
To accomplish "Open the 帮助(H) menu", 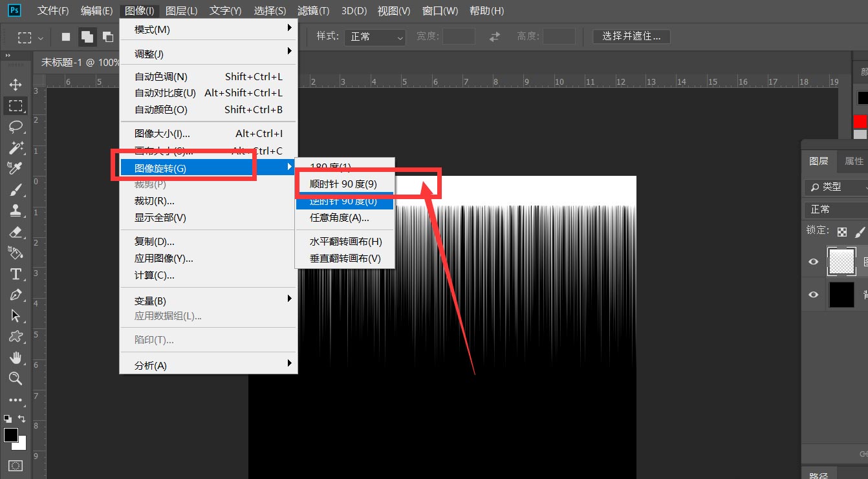I will (486, 11).
